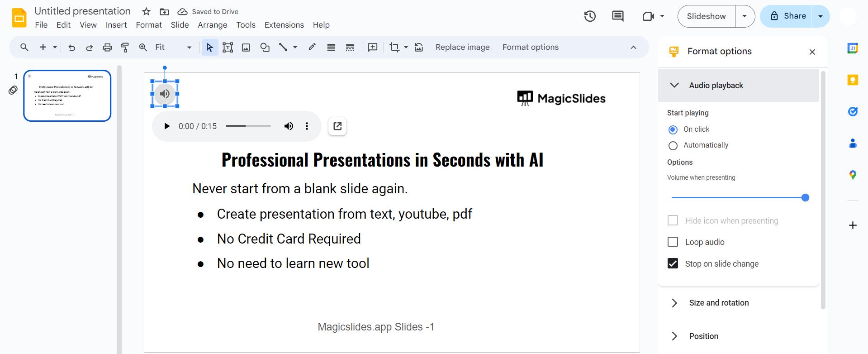The width and height of the screenshot is (868, 354).
Task: Open Google Keep side panel
Action: click(853, 80)
